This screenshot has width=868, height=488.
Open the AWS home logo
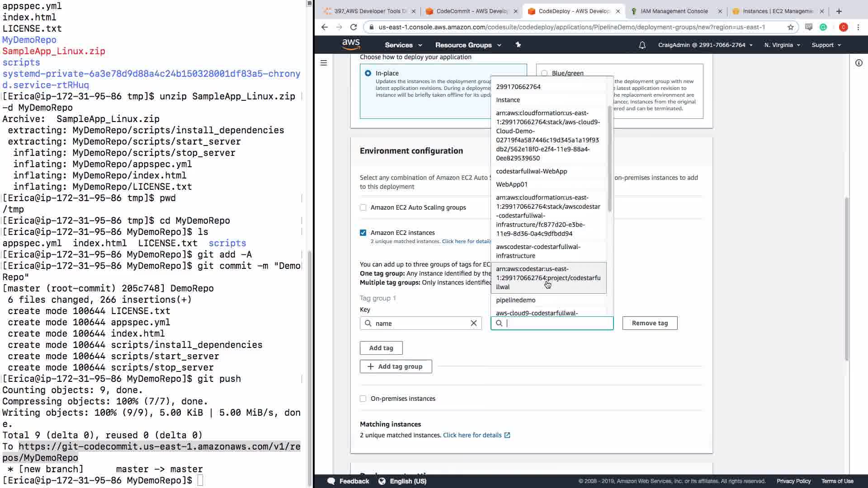click(351, 44)
